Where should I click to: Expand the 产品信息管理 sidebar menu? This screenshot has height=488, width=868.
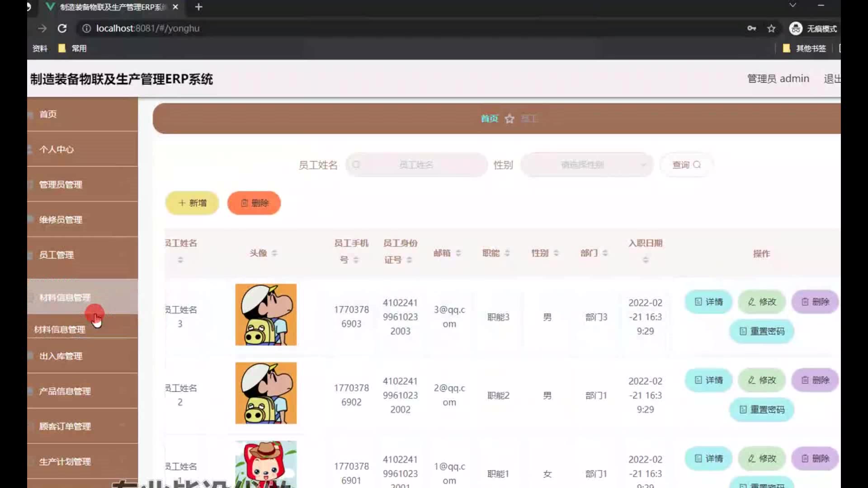[65, 391]
